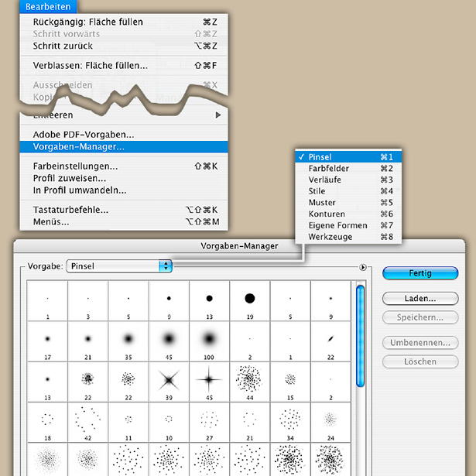
Task: Click the Vorgaben-Manager… menu item
Action: coord(124,146)
